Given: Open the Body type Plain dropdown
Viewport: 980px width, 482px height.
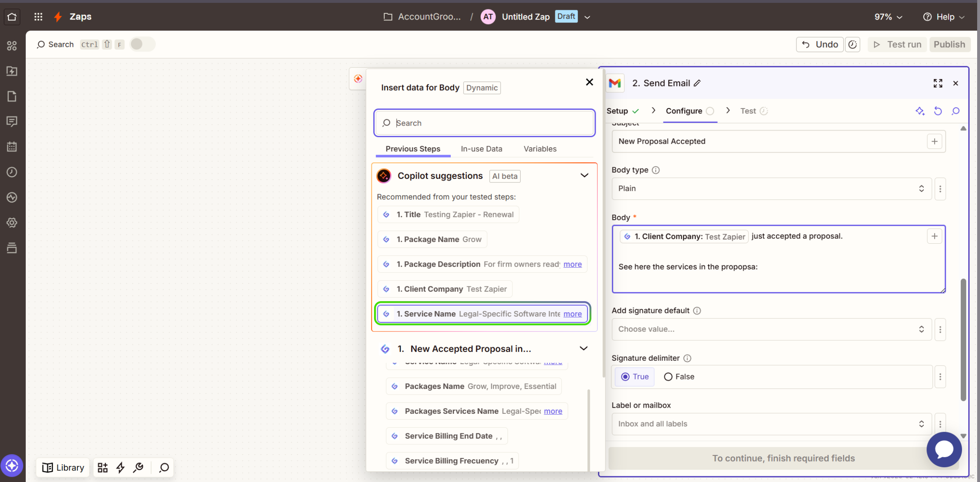Looking at the screenshot, I should point(771,189).
